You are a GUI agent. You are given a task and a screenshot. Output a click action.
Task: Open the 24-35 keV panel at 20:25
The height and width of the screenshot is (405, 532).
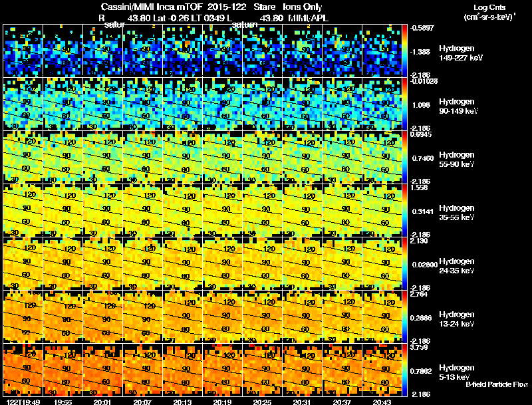tap(262, 263)
